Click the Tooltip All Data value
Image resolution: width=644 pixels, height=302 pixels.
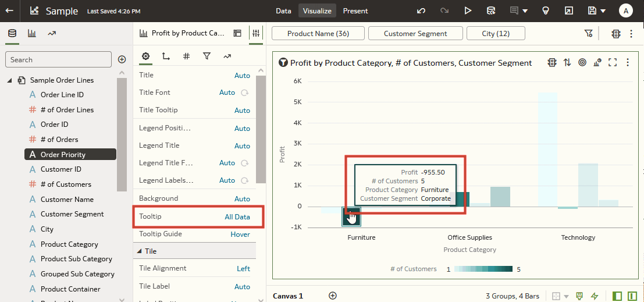pyautogui.click(x=237, y=217)
